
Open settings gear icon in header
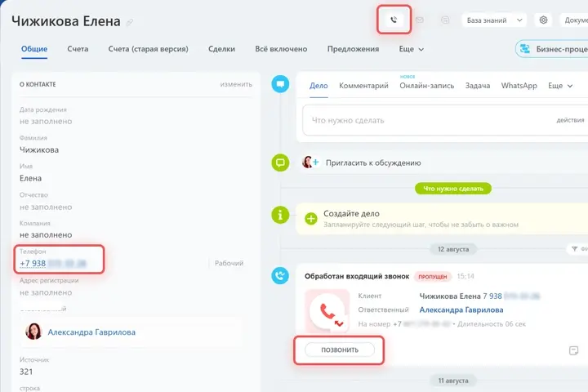pos(543,20)
